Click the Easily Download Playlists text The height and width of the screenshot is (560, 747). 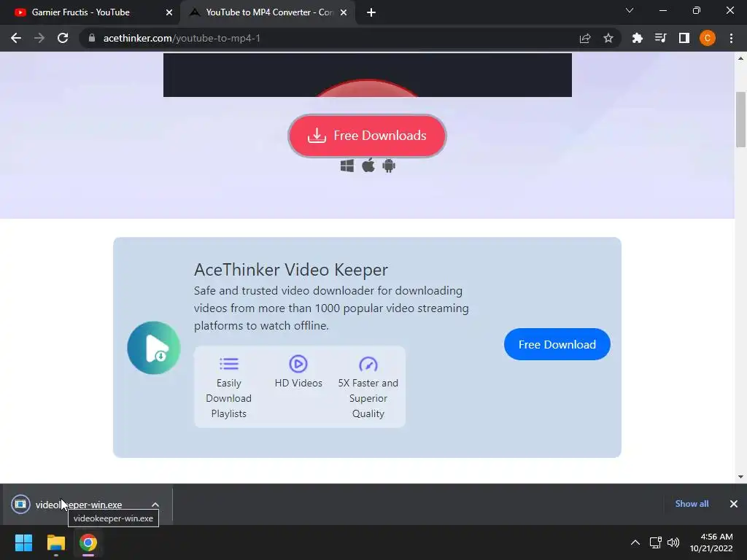(228, 398)
